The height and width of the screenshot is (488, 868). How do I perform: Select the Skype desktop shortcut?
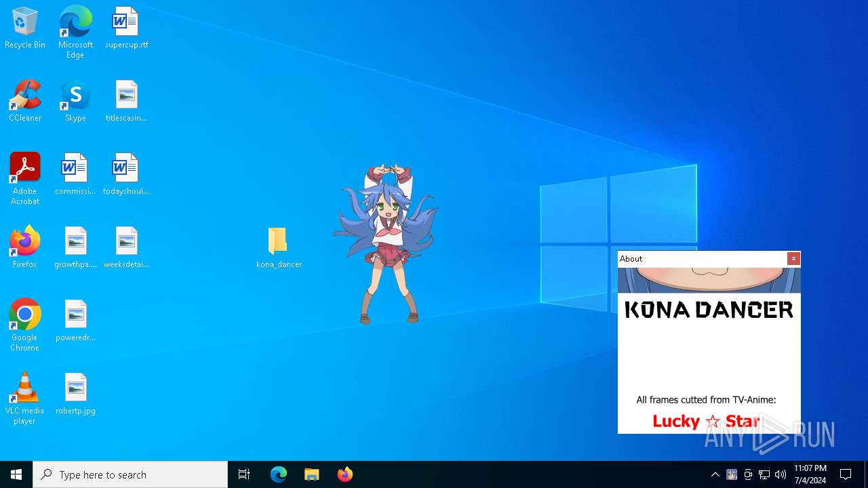tap(75, 101)
